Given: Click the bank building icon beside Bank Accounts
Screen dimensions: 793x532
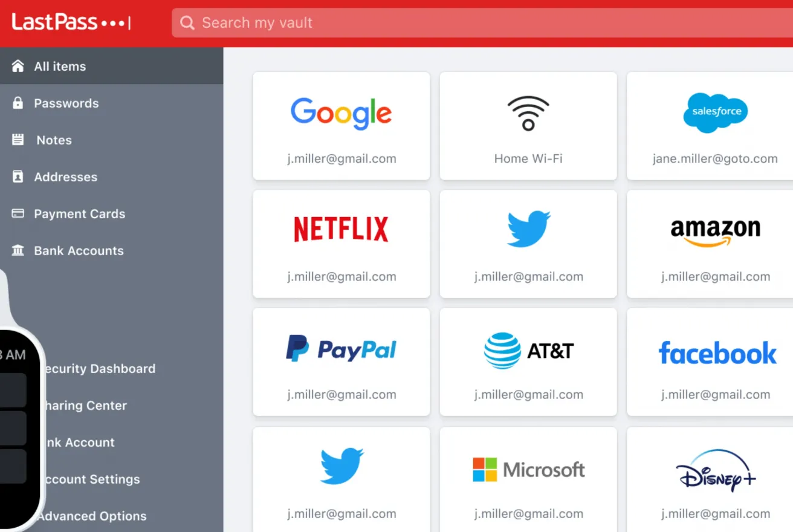Looking at the screenshot, I should [x=18, y=250].
